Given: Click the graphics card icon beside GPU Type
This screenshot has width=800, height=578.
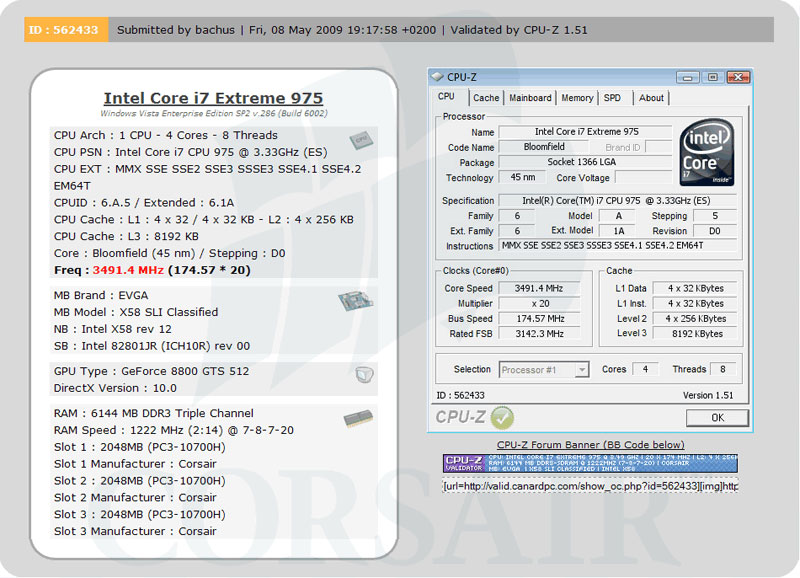Looking at the screenshot, I should 364,375.
